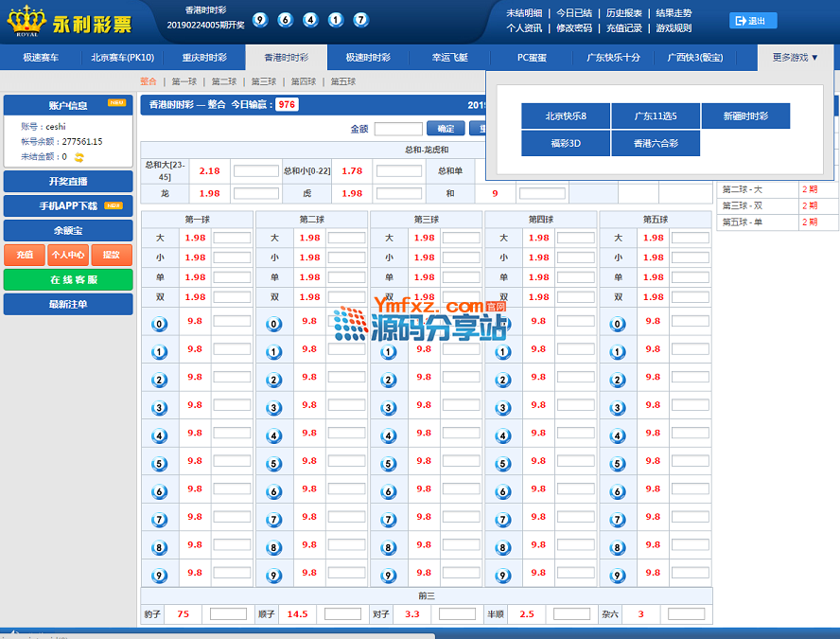Expand the 更多游戏 dropdown menu

click(x=795, y=58)
